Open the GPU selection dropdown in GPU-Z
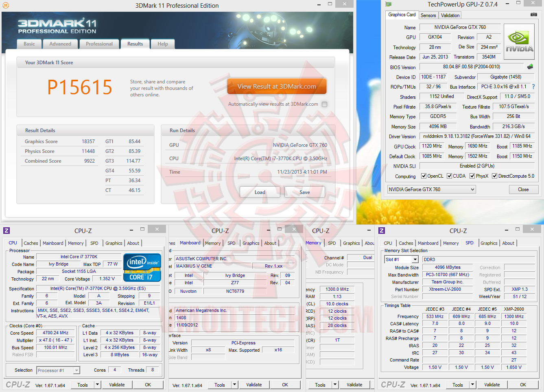Image resolution: width=544 pixels, height=392 pixels. click(x=431, y=189)
